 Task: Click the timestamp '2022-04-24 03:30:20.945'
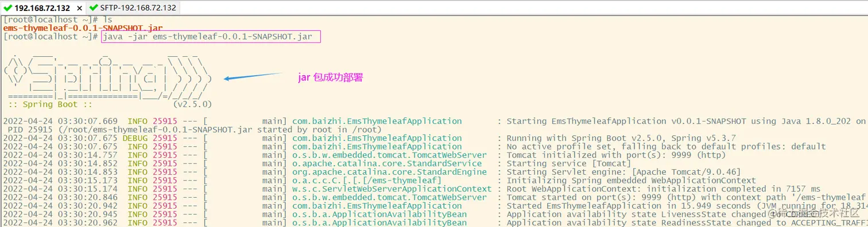[x=60, y=214]
